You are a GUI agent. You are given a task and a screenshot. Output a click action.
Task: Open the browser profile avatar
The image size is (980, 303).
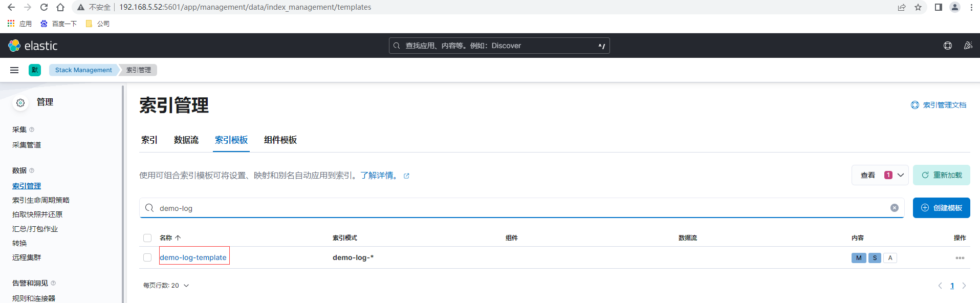(x=955, y=7)
